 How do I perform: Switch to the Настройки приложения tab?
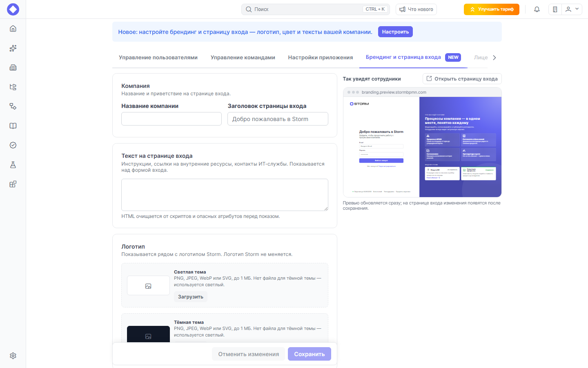[x=321, y=58]
